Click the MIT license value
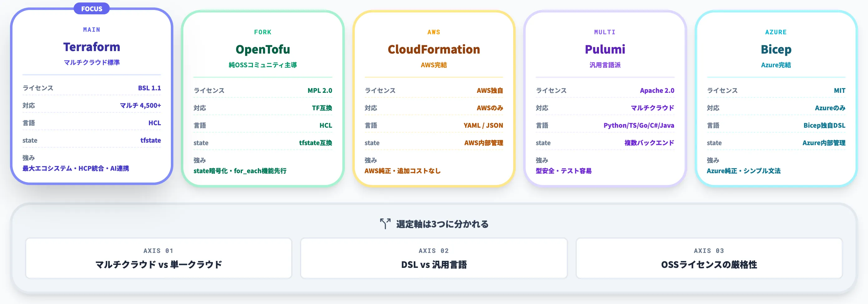The height and width of the screenshot is (304, 868). click(840, 90)
